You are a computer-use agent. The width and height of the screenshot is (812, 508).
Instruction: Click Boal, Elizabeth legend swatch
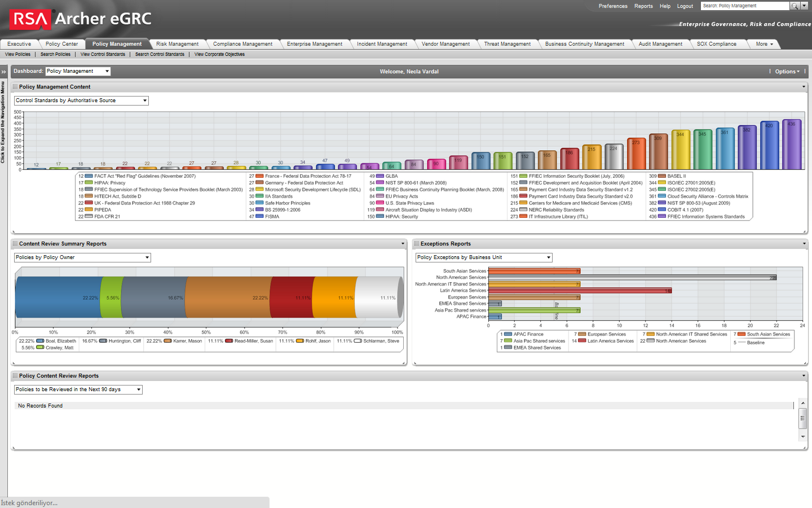pyautogui.click(x=40, y=341)
